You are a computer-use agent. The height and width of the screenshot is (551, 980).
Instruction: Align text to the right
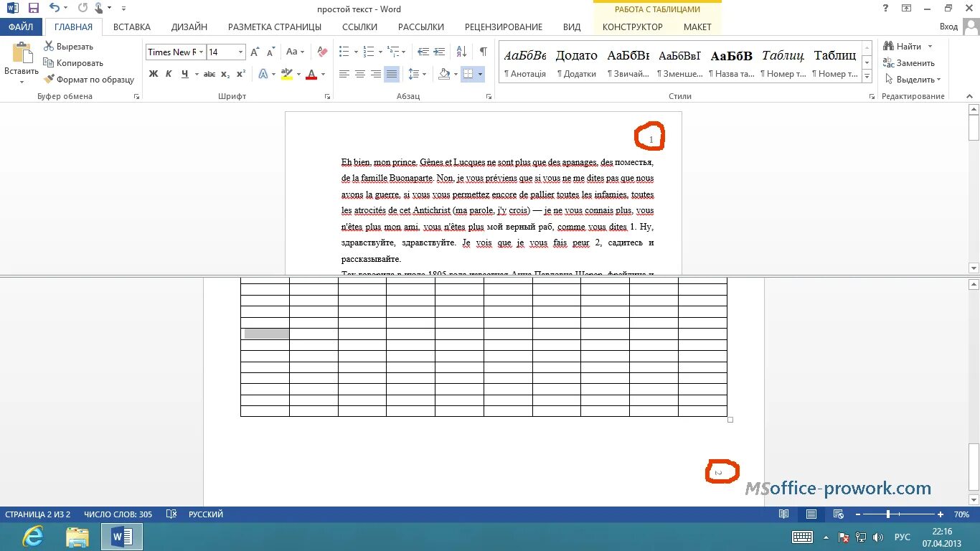coord(376,74)
